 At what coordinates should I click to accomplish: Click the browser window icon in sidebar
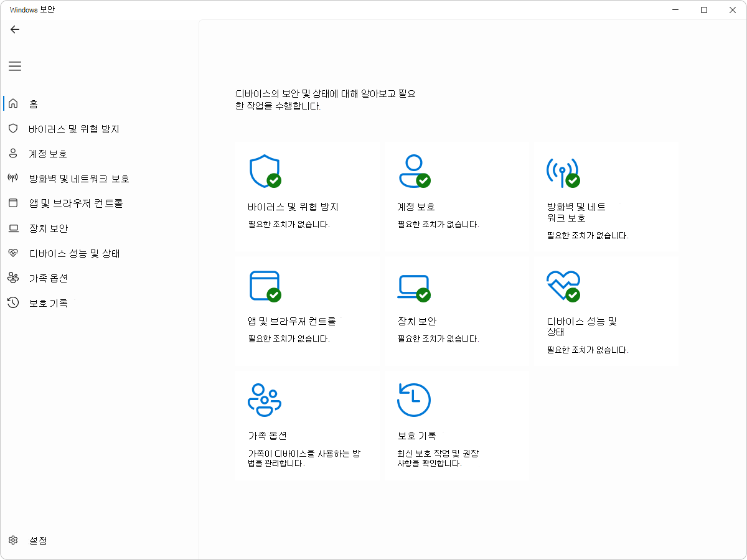coord(13,203)
